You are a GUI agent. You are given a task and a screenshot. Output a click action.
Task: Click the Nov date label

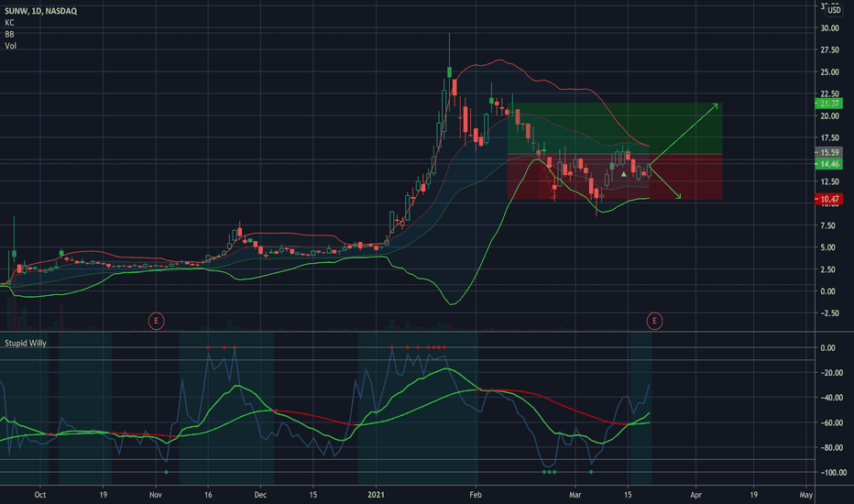pos(156,495)
